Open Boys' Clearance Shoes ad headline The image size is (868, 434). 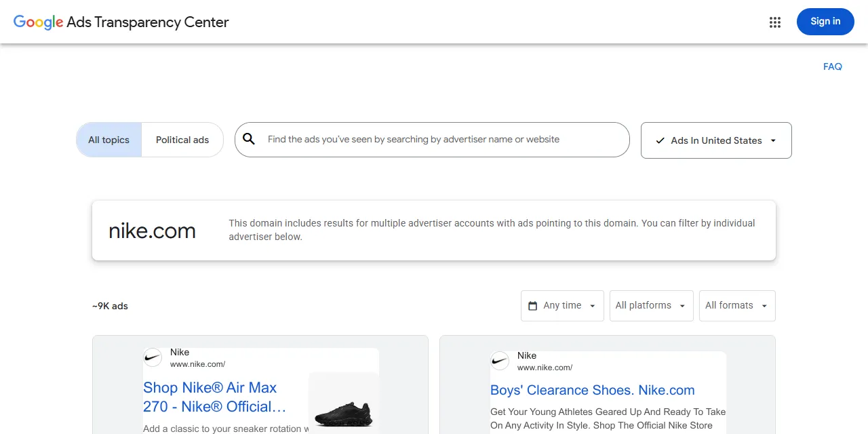(x=593, y=390)
